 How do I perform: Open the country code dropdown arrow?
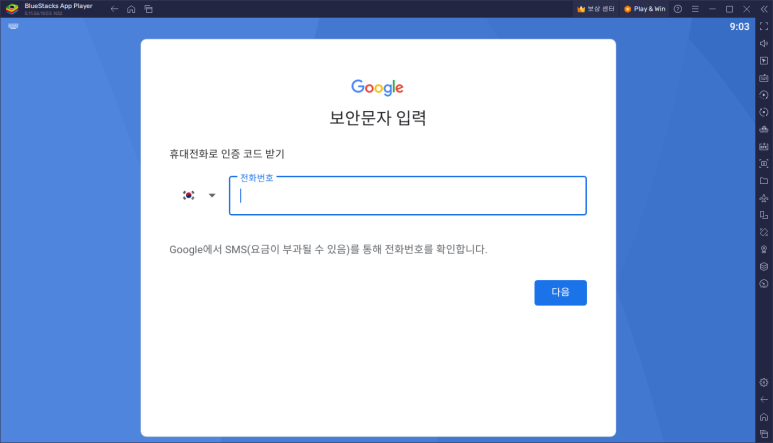(212, 196)
